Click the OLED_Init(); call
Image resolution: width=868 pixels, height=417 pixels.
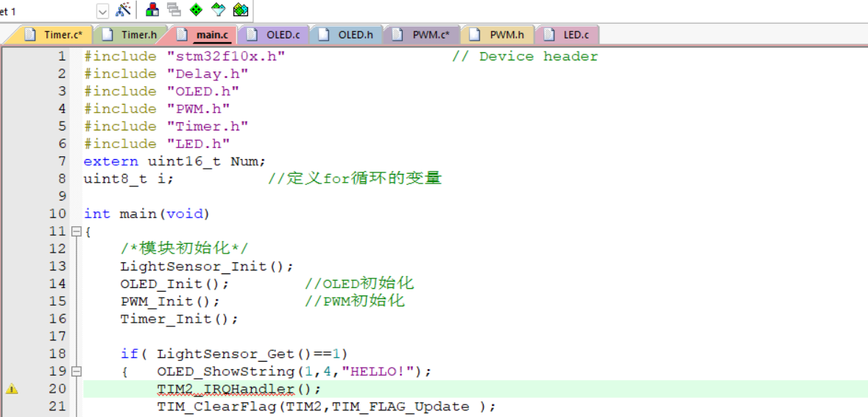point(175,284)
